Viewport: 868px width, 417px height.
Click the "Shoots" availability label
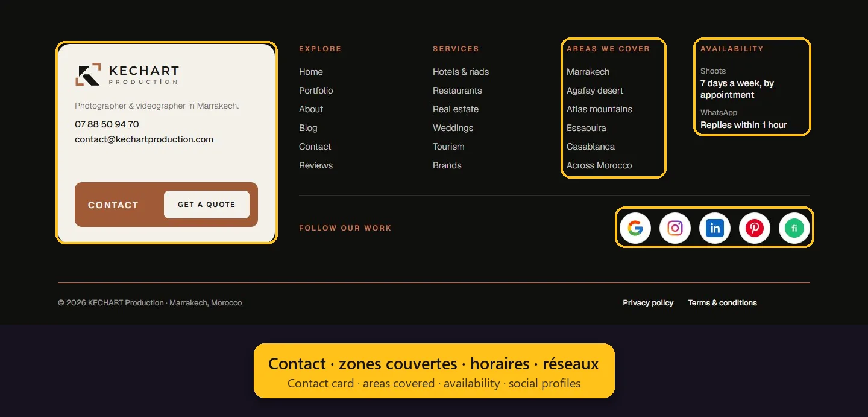tap(713, 71)
